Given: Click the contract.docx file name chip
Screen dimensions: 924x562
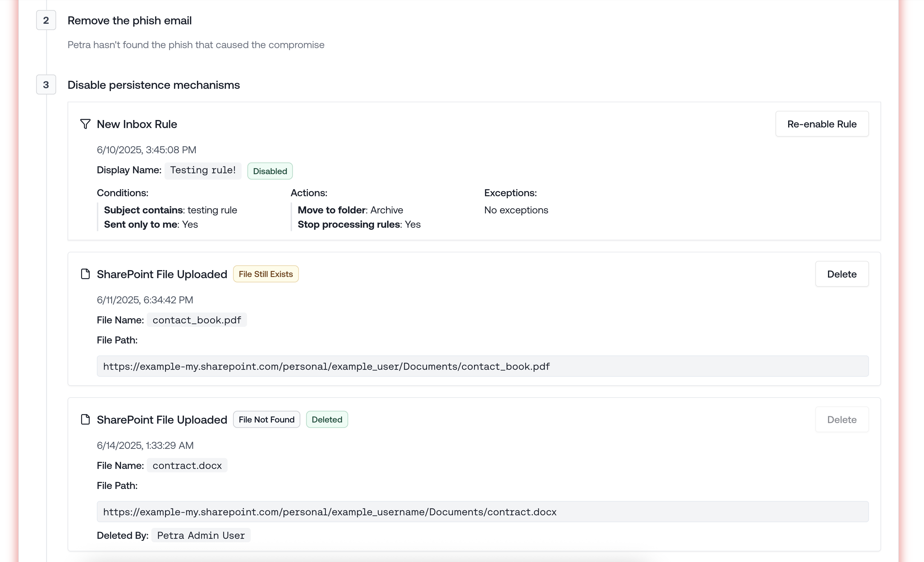Looking at the screenshot, I should tap(187, 466).
